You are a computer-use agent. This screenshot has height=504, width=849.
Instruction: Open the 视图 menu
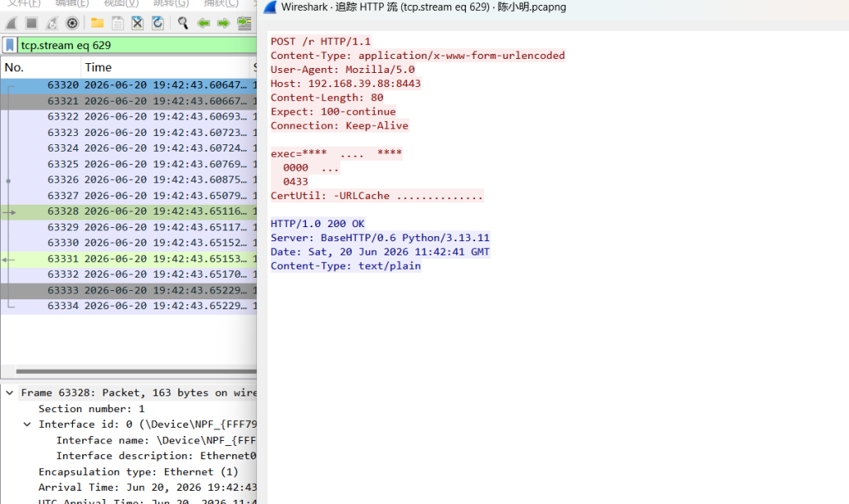coord(121,4)
